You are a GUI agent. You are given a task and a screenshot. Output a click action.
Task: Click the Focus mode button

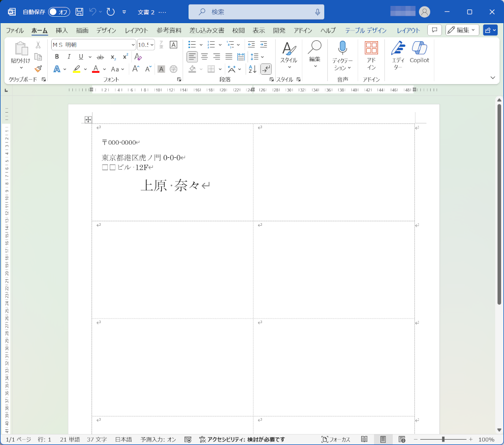[x=336, y=439]
